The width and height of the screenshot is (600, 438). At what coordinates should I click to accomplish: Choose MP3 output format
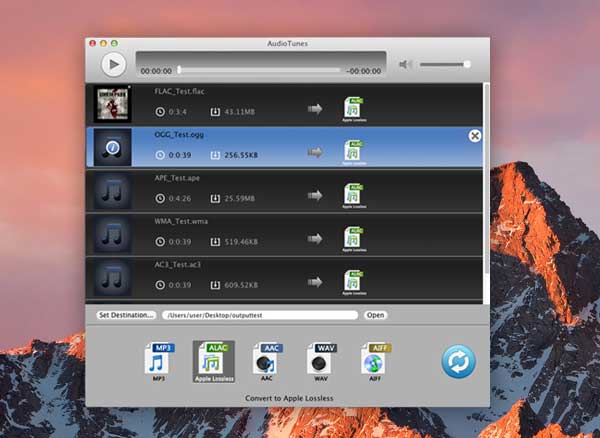pyautogui.click(x=159, y=361)
